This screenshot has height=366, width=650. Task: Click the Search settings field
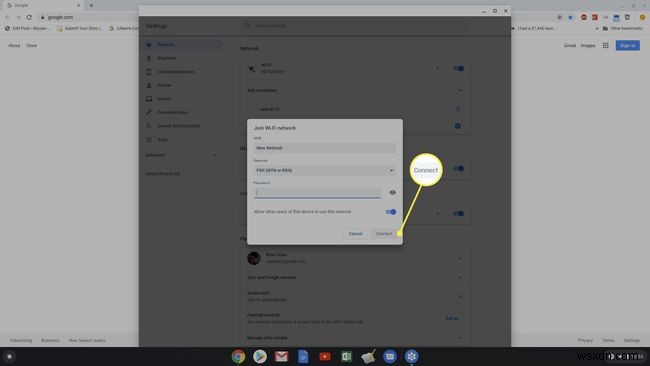[354, 26]
